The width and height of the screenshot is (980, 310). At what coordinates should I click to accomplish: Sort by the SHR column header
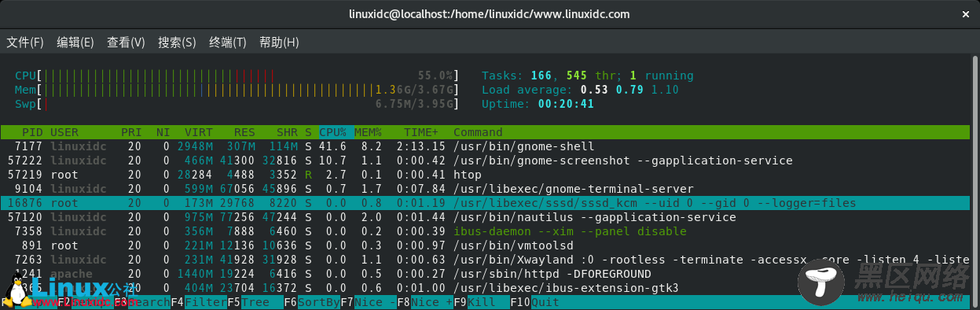pyautogui.click(x=287, y=132)
